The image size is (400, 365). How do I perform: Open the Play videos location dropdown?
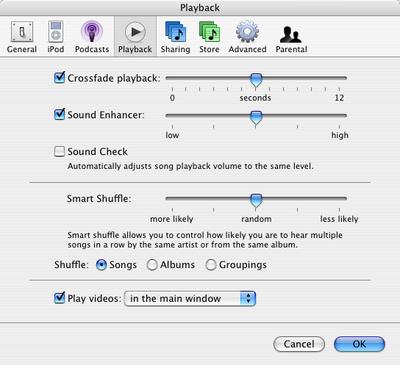coord(190,298)
